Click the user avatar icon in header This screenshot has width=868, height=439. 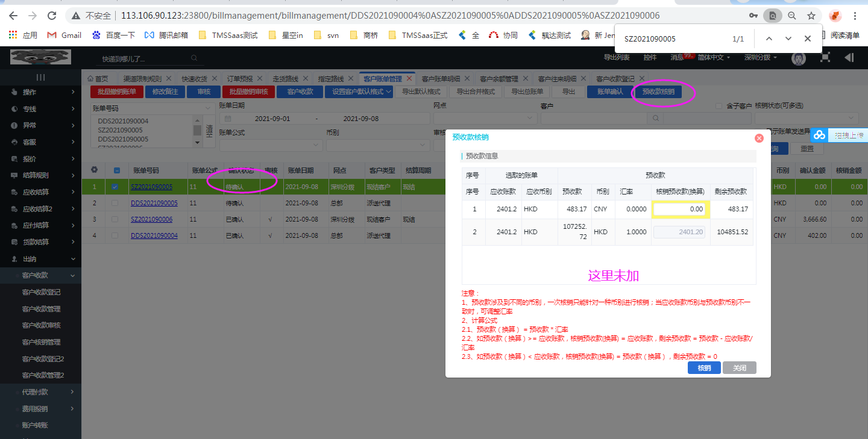click(x=799, y=58)
